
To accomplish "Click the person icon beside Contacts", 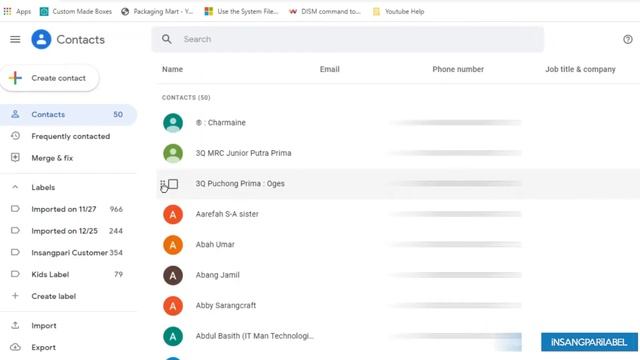I will [x=15, y=114].
